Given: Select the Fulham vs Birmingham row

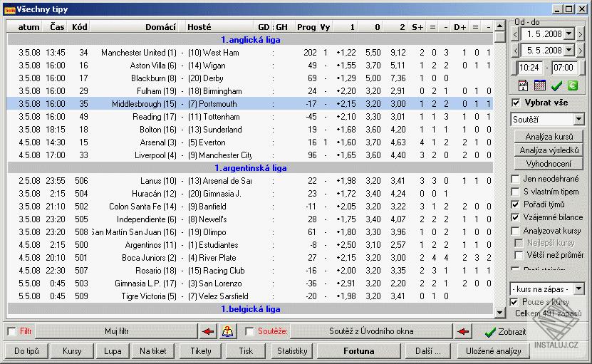Looking at the screenshot, I should [250, 91].
